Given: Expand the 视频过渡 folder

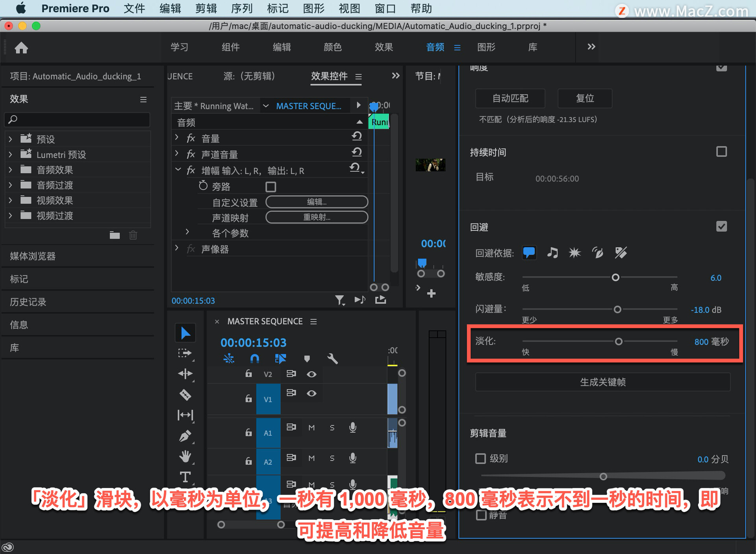Looking at the screenshot, I should (x=11, y=216).
